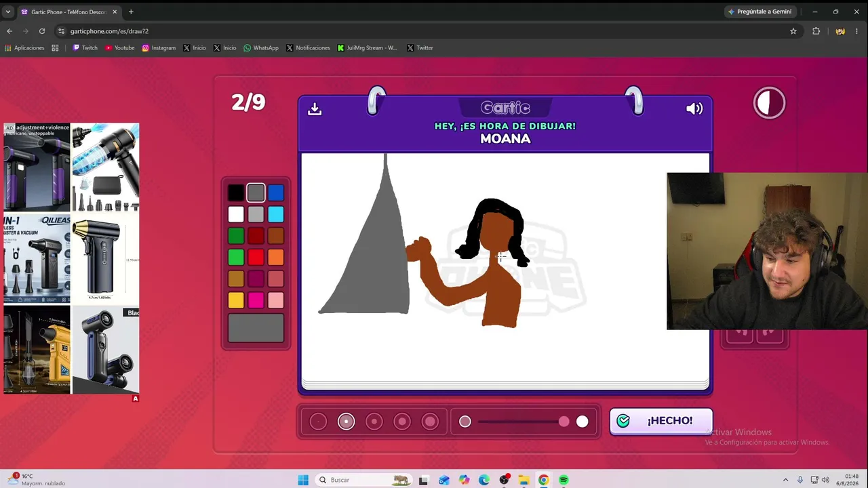The image size is (868, 488).
Task: Select the cyan color swatch
Action: [x=275, y=214]
